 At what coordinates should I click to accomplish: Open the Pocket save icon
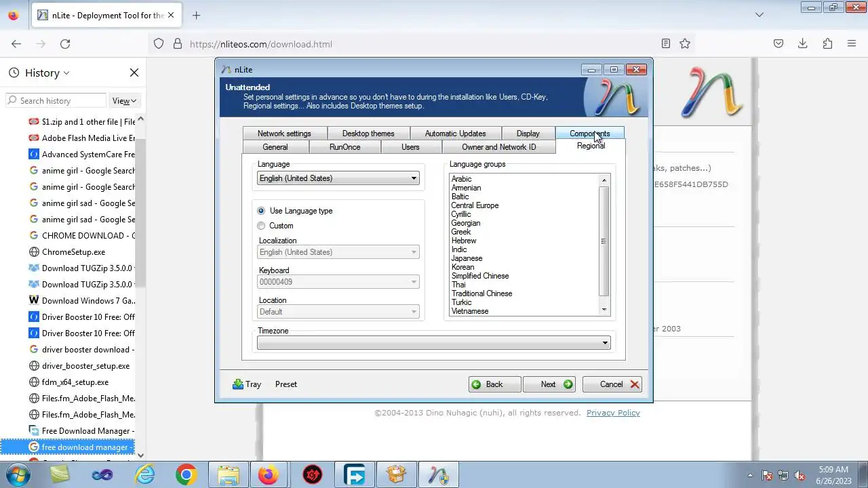coord(778,43)
